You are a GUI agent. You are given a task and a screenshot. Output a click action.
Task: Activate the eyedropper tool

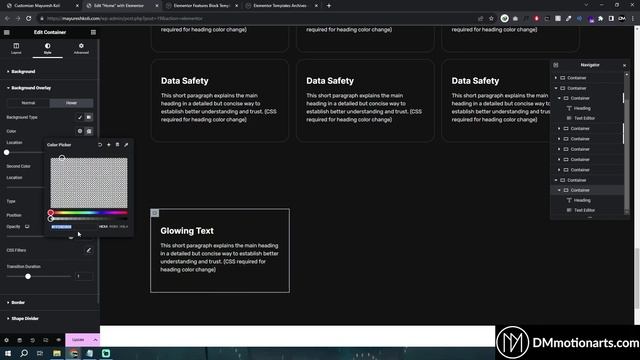click(126, 144)
